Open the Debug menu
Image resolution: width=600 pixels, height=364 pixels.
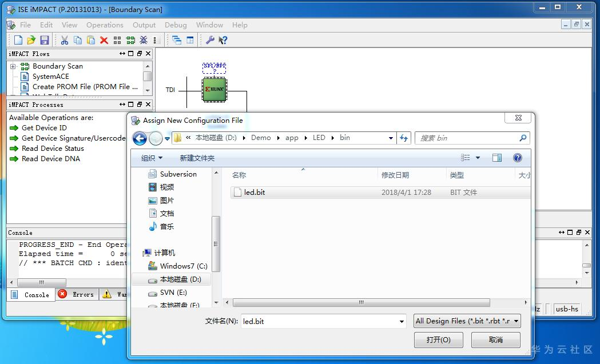tap(176, 25)
